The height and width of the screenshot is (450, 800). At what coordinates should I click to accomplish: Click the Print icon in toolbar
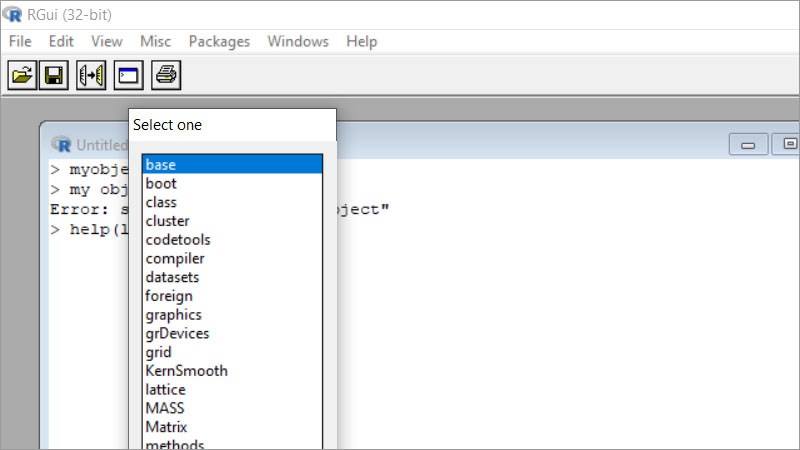[x=166, y=76]
